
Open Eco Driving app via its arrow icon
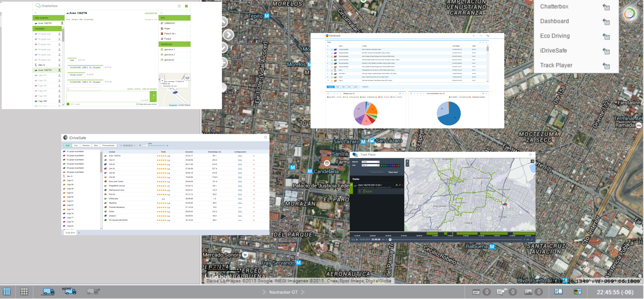[606, 36]
